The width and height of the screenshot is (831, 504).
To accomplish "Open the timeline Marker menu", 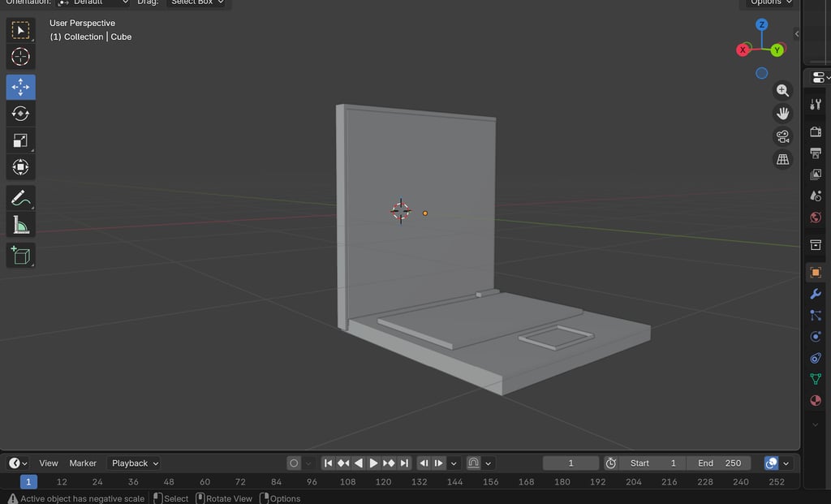I will coord(83,463).
